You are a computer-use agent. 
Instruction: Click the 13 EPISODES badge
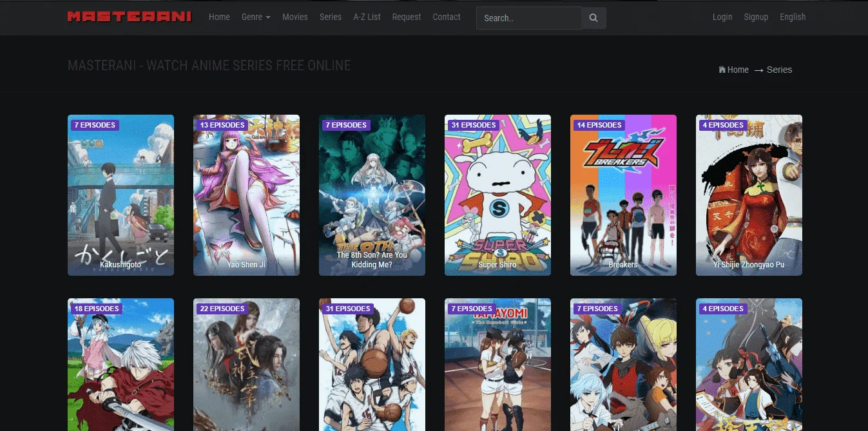[222, 125]
